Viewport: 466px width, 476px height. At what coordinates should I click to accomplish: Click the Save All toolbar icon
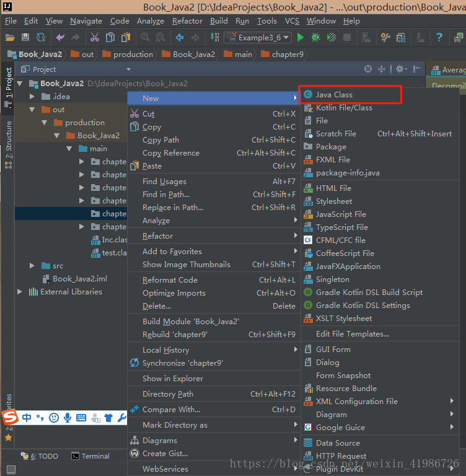point(25,38)
